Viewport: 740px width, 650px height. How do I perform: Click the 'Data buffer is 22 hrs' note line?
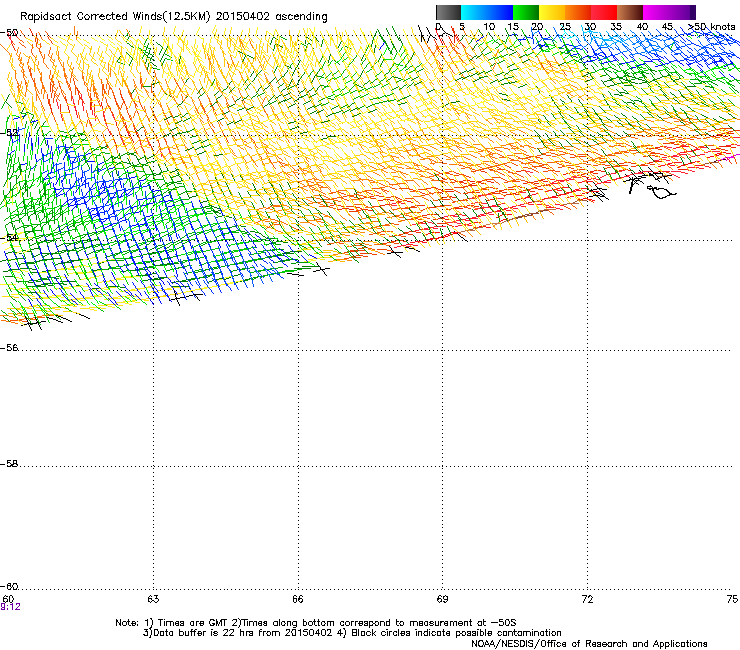point(352,633)
